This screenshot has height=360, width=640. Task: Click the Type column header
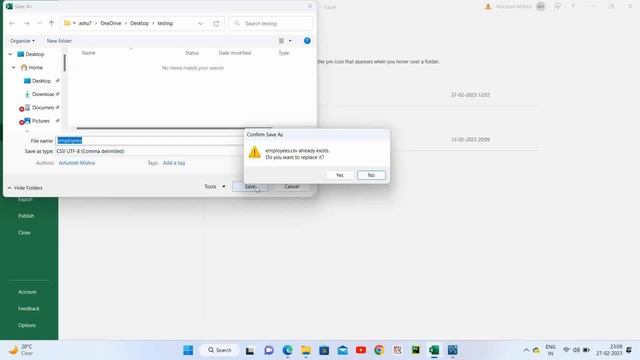(284, 53)
